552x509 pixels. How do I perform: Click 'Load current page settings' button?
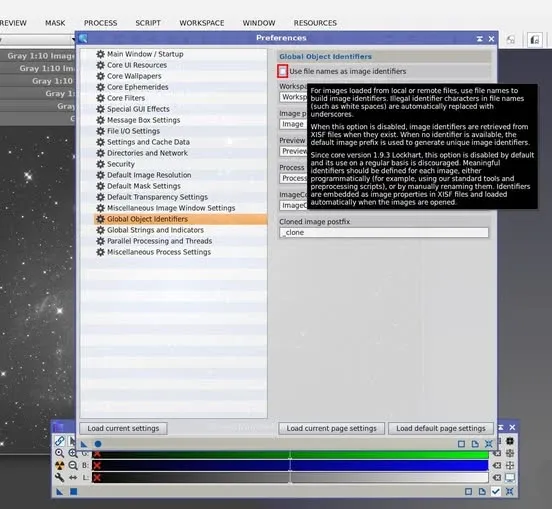pyautogui.click(x=331, y=428)
